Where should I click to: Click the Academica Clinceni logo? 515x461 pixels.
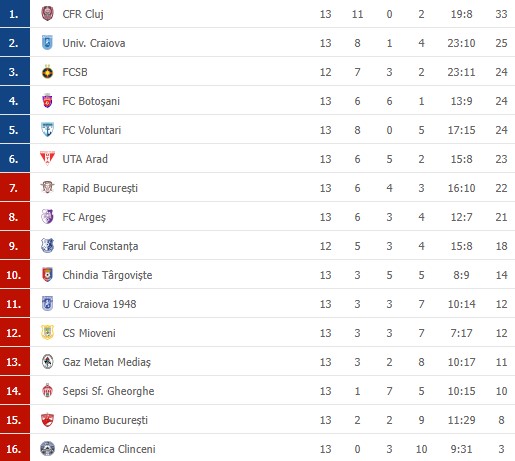click(x=47, y=449)
